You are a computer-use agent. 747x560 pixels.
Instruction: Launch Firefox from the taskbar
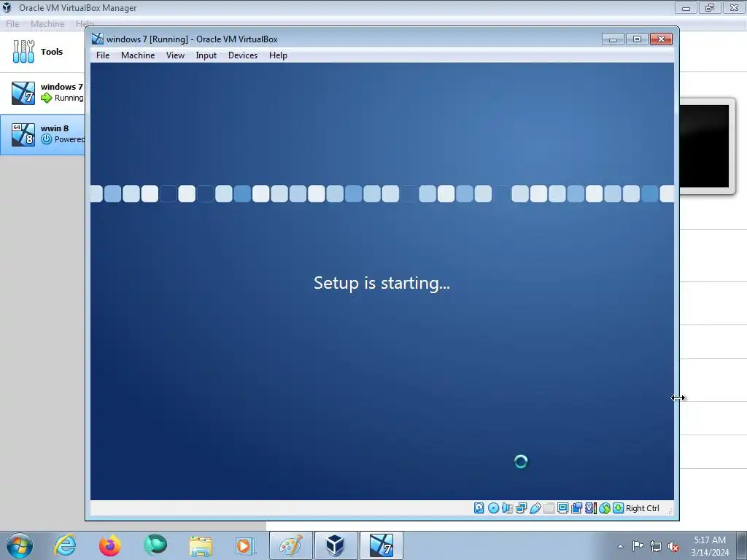[x=110, y=545]
